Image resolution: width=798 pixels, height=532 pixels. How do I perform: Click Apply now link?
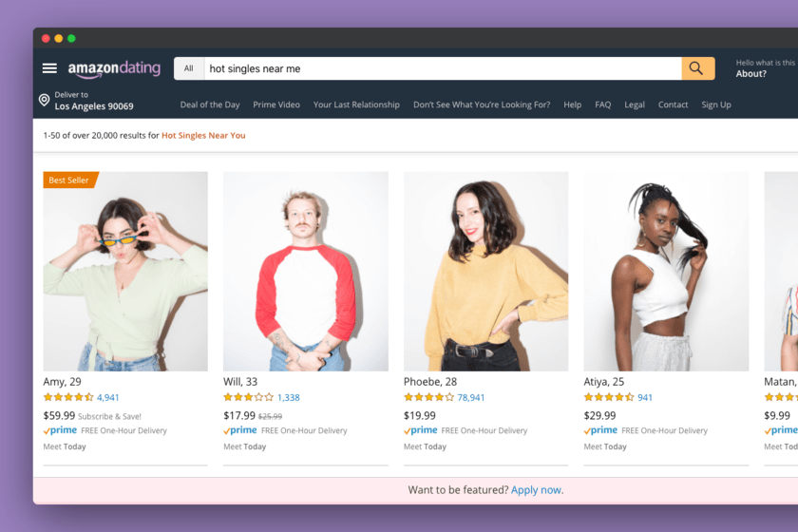(x=537, y=490)
